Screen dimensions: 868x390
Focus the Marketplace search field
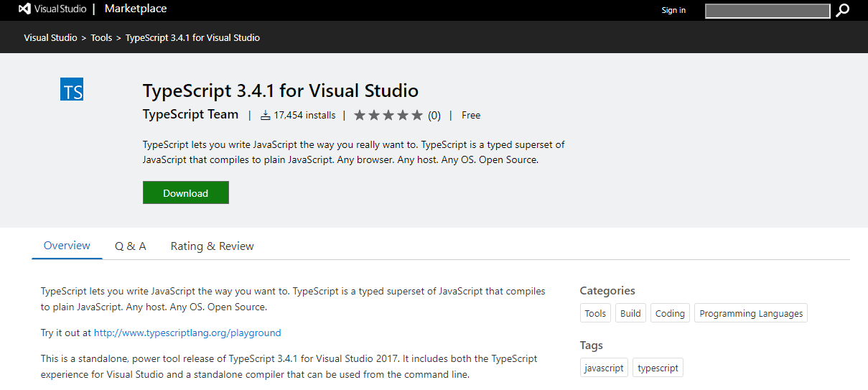click(767, 11)
